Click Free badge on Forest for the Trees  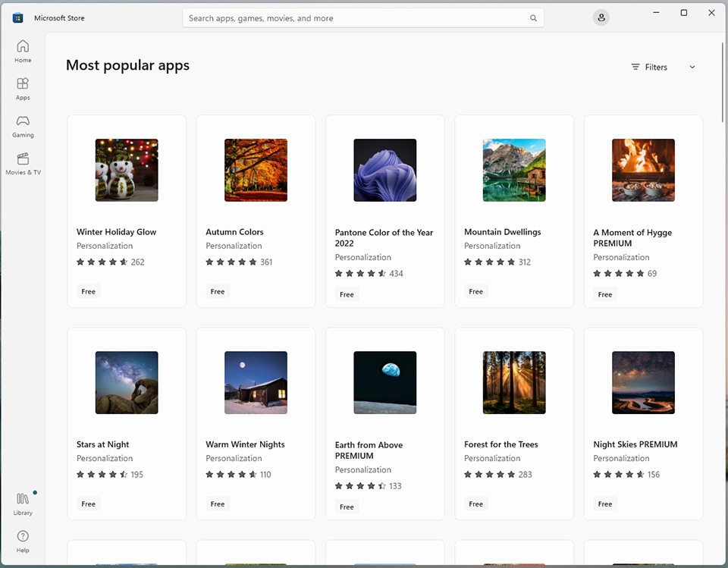pos(476,504)
